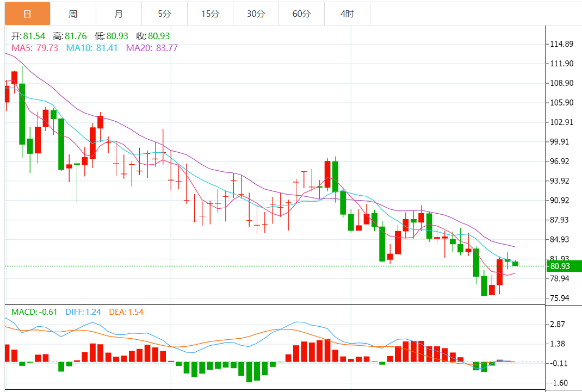582x392 pixels.
Task: Select the 4时 timeframe tab
Action: pyautogui.click(x=347, y=14)
